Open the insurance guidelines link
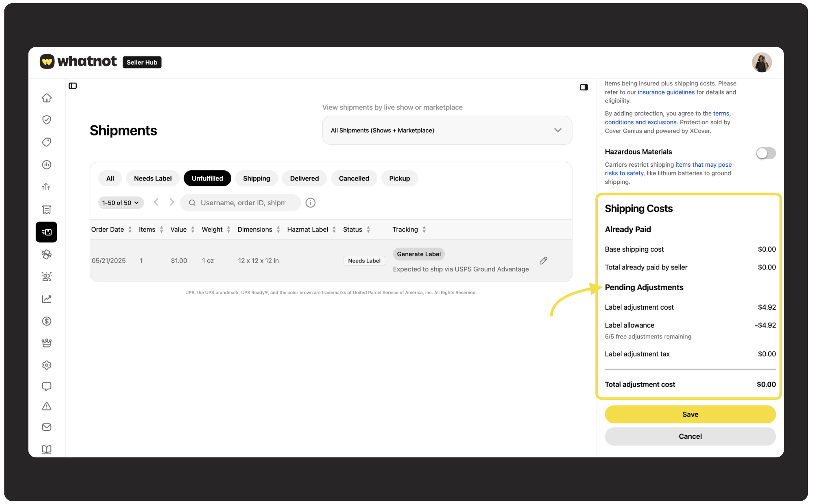This screenshot has width=813, height=504. tap(666, 92)
